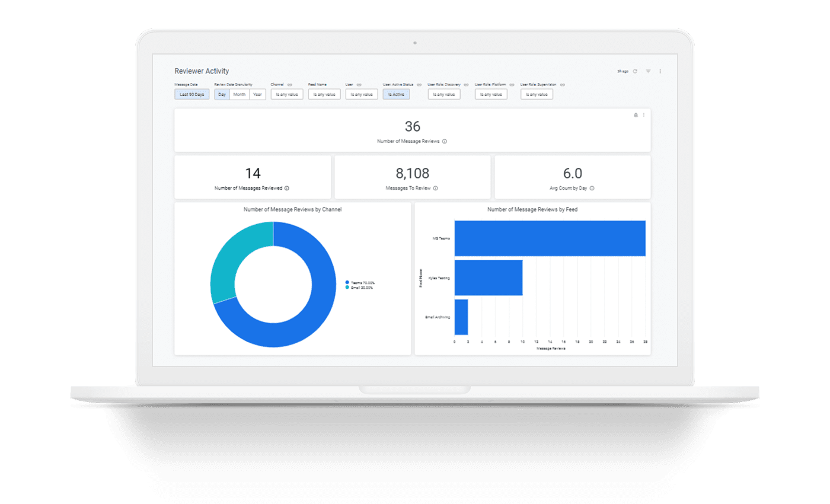Open the User filter dropdown

click(x=360, y=94)
